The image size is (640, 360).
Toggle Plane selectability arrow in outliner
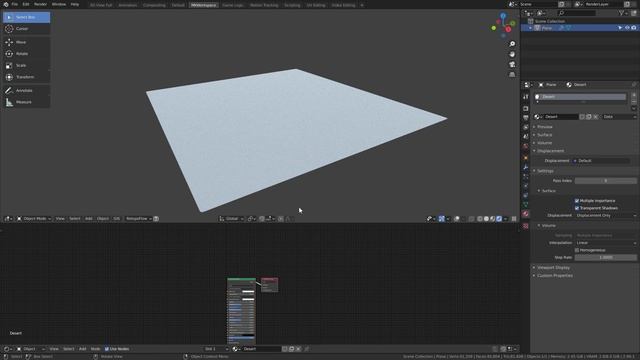pyautogui.click(x=620, y=28)
